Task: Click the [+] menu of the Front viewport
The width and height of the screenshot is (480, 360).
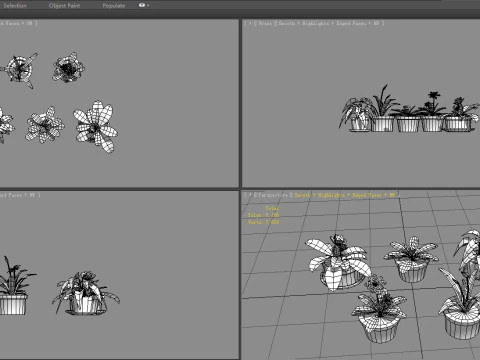Action: pyautogui.click(x=249, y=23)
